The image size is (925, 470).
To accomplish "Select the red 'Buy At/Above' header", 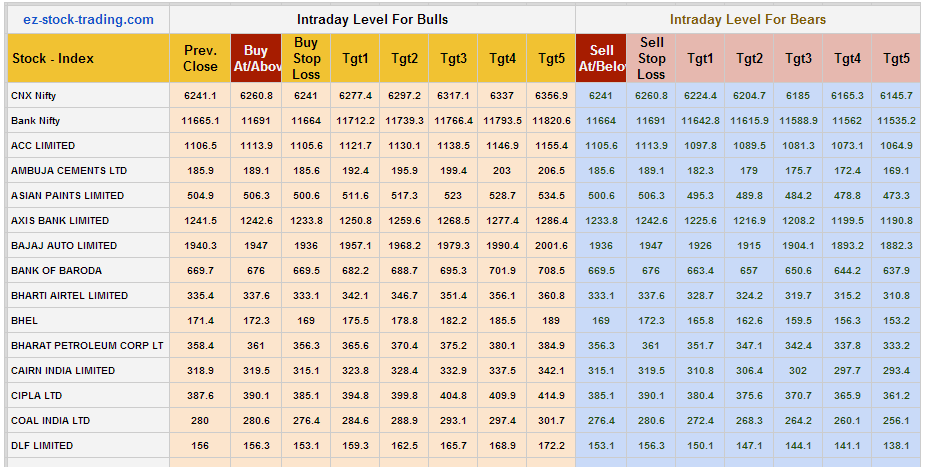I will tap(256, 58).
